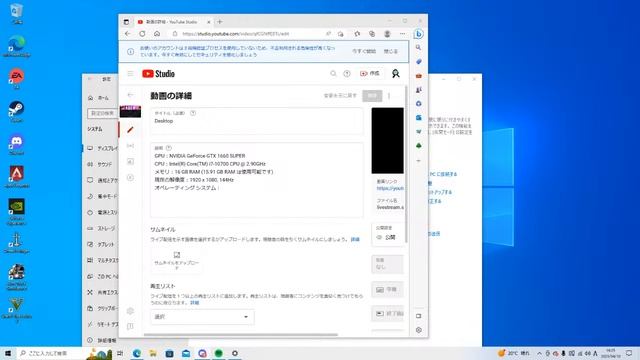This screenshot has width=640, height=360.
Task: Open the playlist section 詳細 link
Action: 195,303
